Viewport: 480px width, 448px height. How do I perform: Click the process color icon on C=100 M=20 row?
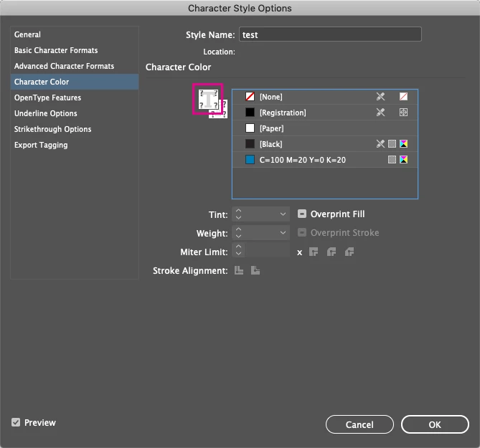click(x=392, y=159)
